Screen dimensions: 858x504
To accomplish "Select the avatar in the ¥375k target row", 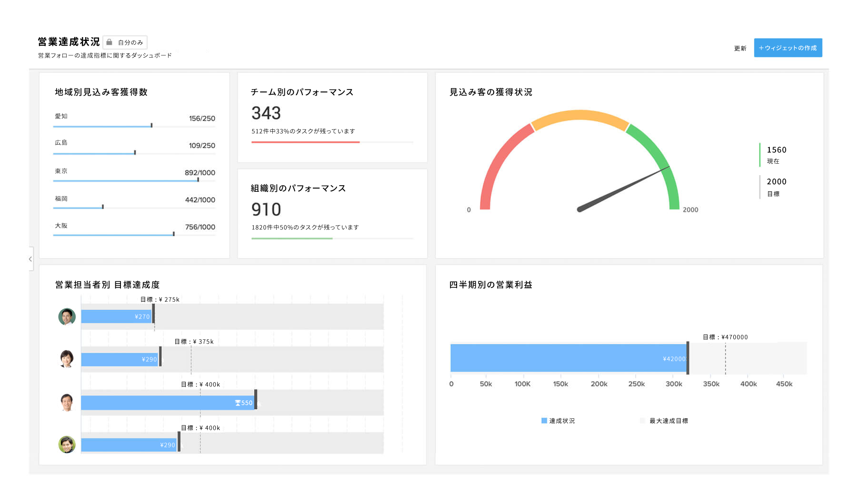I will tap(67, 359).
